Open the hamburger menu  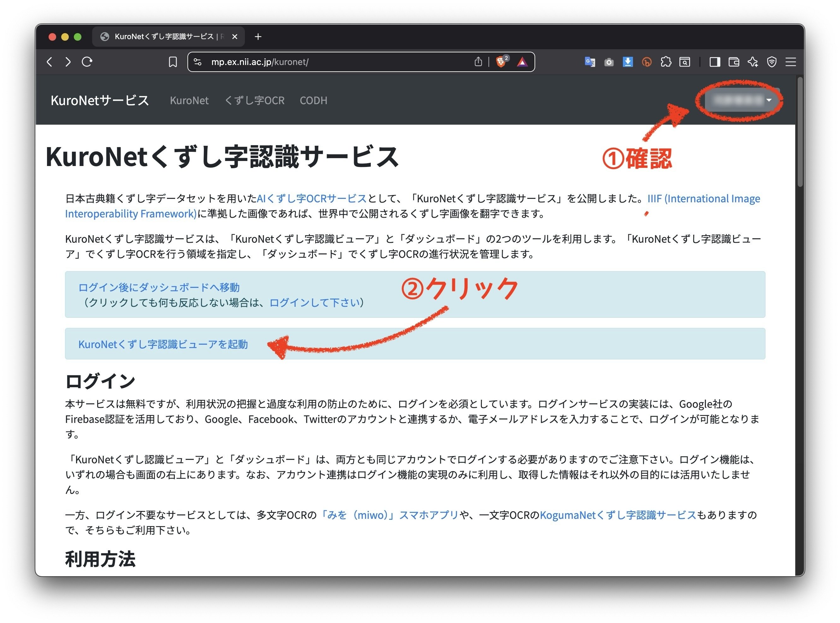pos(790,62)
